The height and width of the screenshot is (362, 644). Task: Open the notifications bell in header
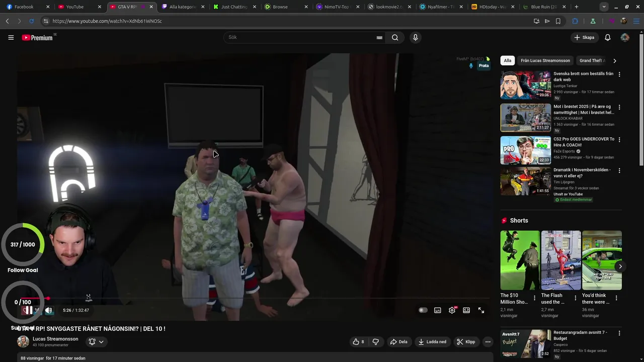607,37
